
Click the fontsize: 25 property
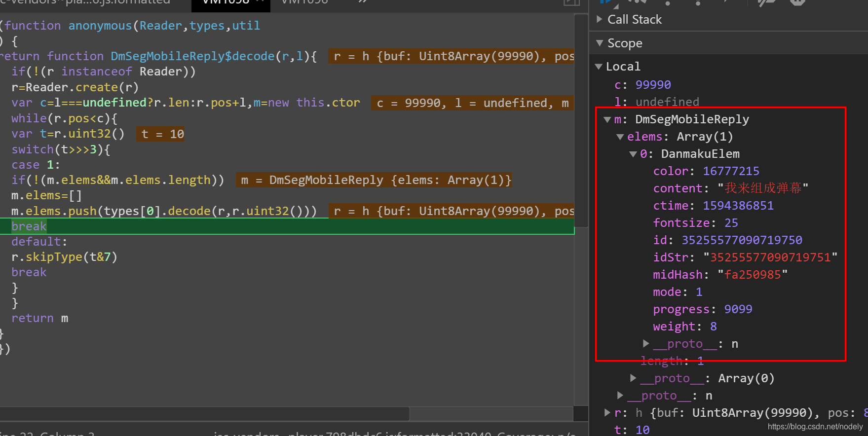695,223
